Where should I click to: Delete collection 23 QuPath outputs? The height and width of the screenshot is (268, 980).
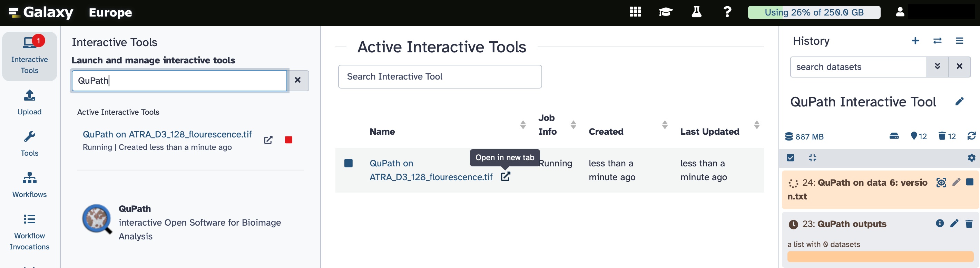969,224
